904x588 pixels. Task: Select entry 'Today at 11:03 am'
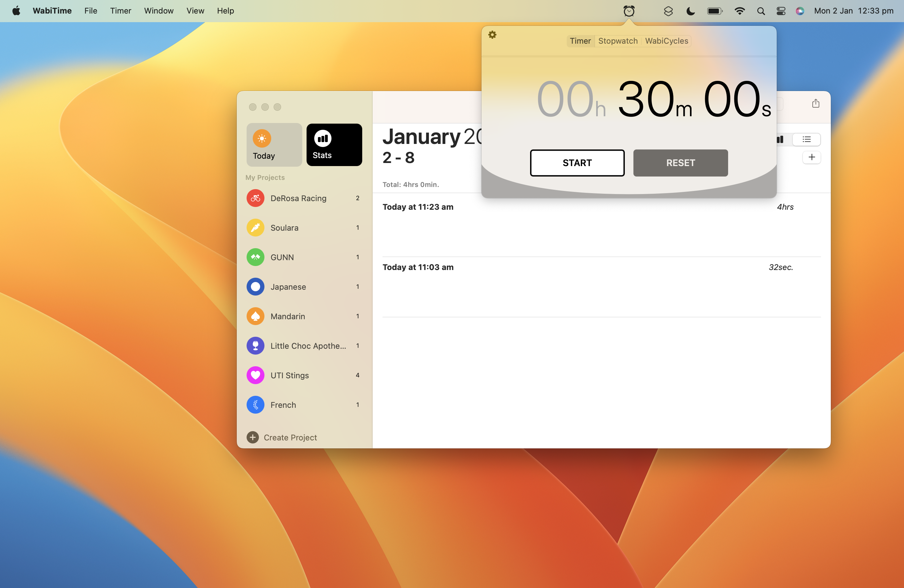click(418, 267)
